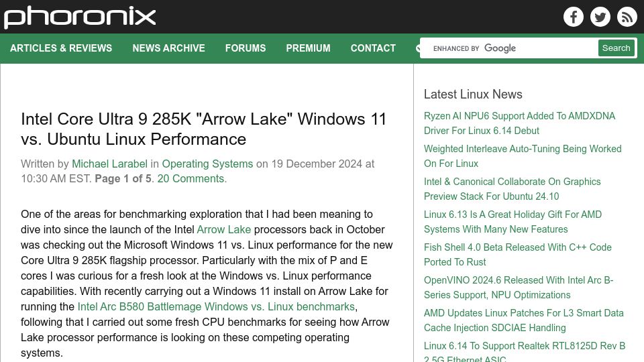Open OpenVINO 2024.6 Released news link
Image resolution: width=644 pixels, height=362 pixels.
(x=519, y=288)
